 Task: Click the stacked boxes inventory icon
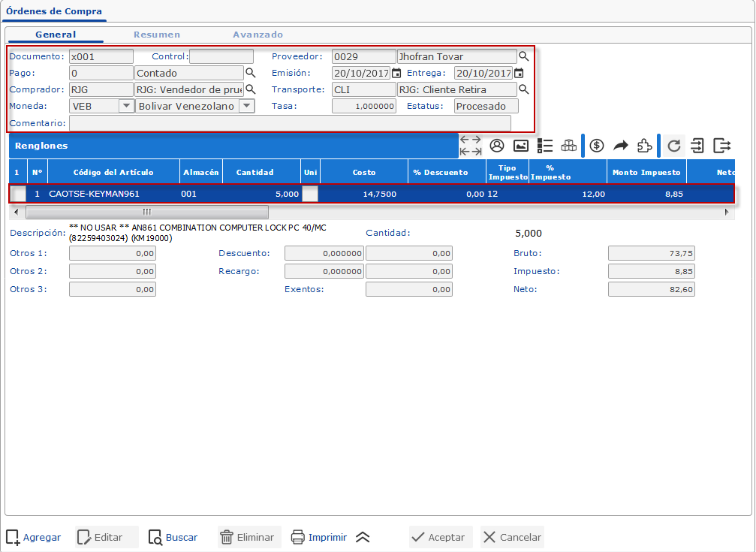coord(569,146)
